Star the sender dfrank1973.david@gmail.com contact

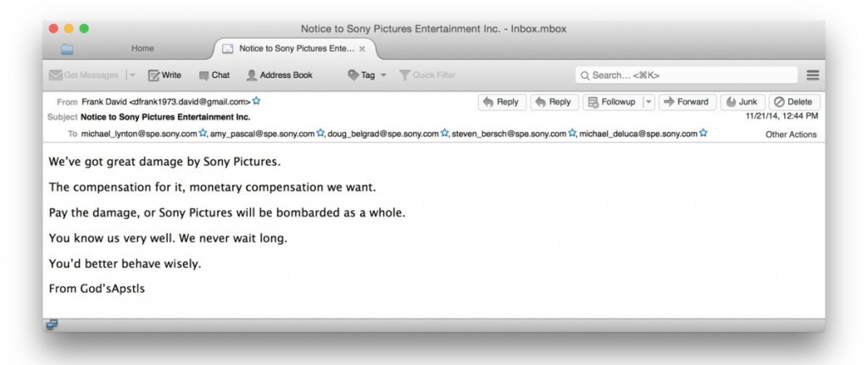(x=257, y=102)
